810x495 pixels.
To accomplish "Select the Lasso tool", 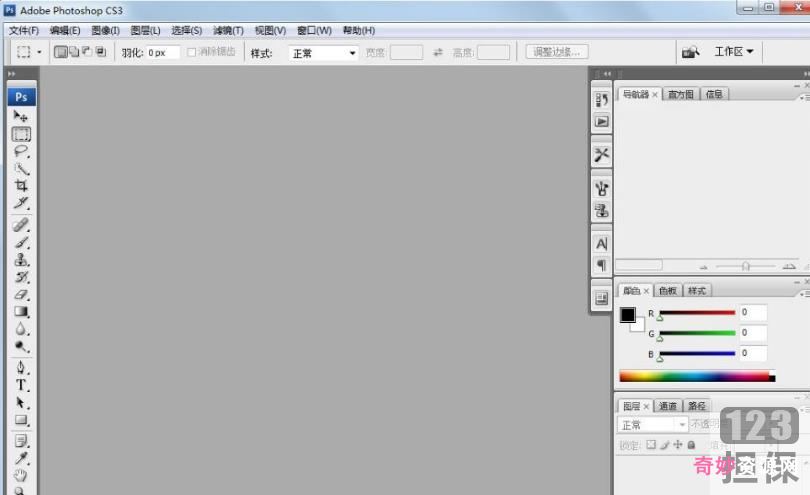I will [x=21, y=150].
